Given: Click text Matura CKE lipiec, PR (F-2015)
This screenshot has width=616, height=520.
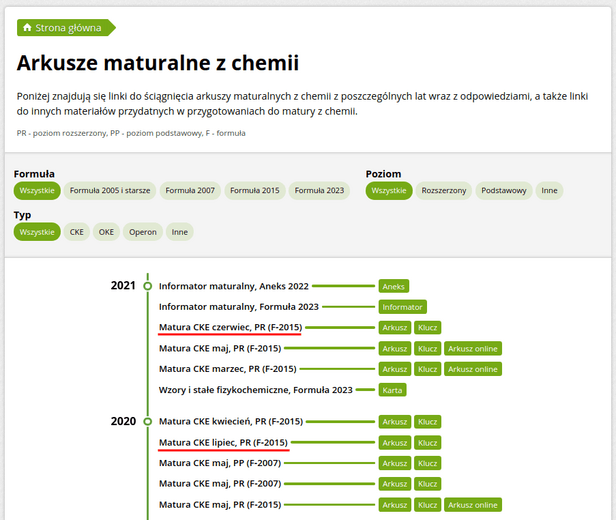Looking at the screenshot, I should pos(223,443).
